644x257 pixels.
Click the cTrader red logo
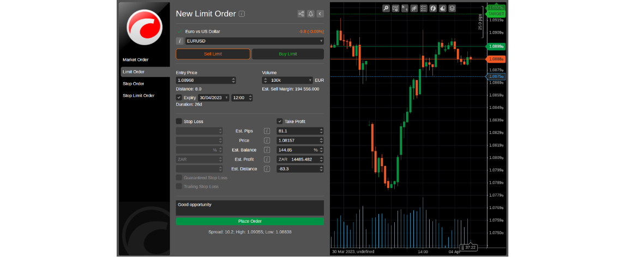click(145, 28)
